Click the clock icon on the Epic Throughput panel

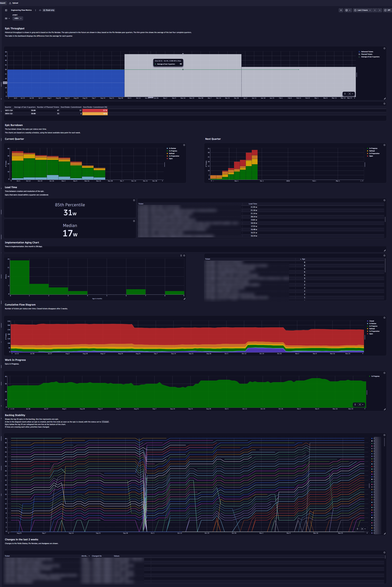[x=384, y=48]
